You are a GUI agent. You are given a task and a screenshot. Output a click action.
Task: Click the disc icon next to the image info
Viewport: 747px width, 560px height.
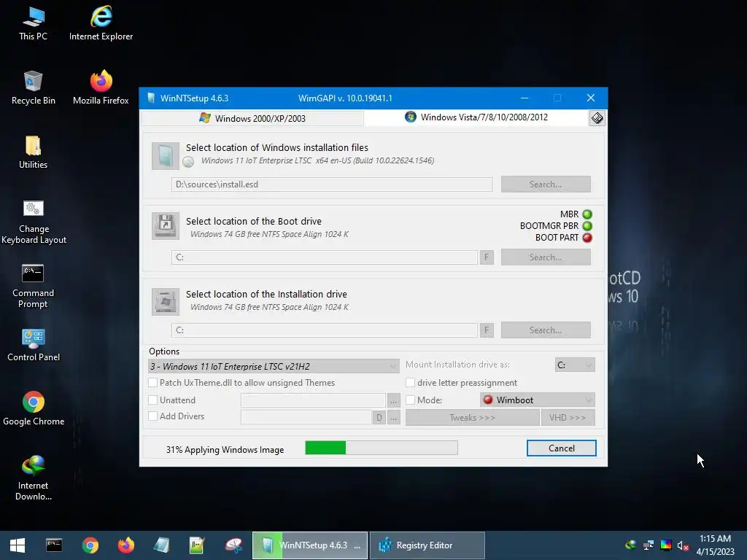coord(188,162)
